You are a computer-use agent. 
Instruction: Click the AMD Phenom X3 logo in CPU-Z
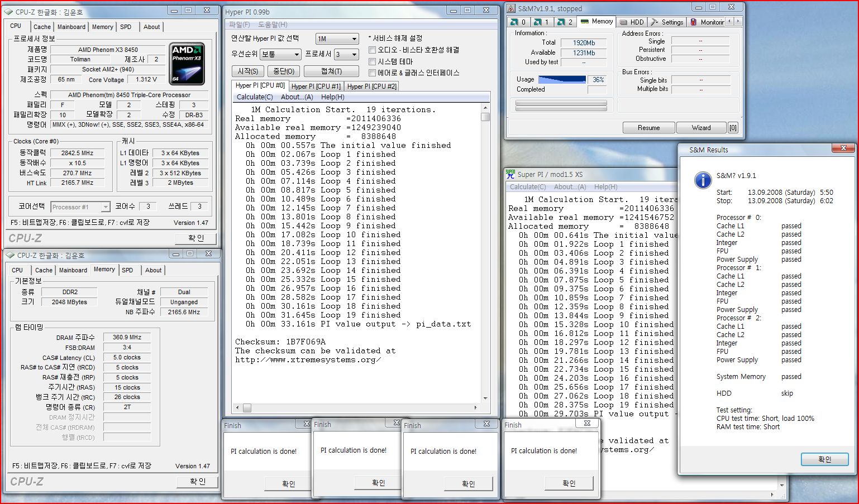click(187, 64)
